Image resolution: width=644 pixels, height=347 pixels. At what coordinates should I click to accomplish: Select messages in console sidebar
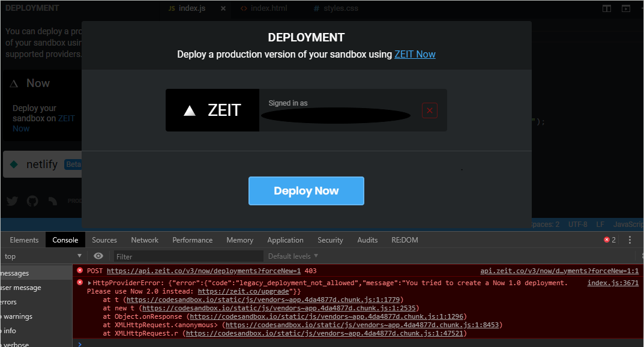[x=36, y=274]
